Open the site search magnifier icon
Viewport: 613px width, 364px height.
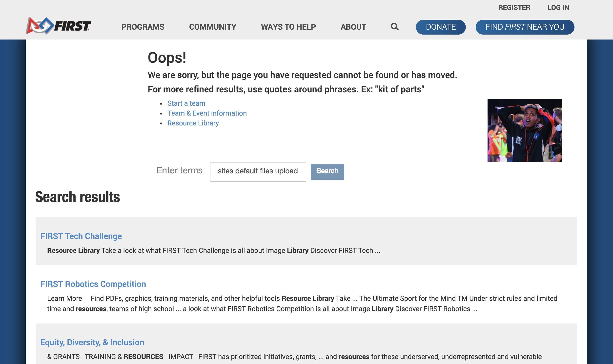[395, 27]
